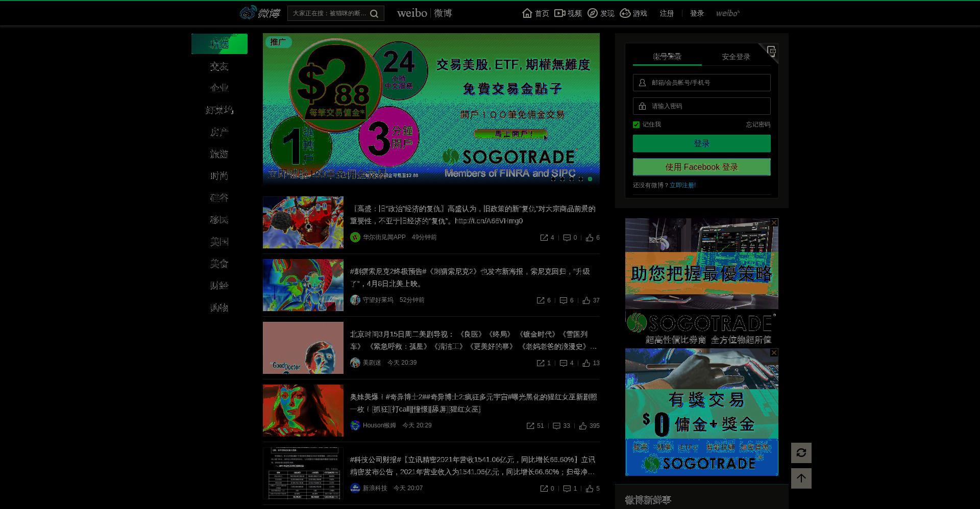This screenshot has height=509, width=980.
Task: Open the 立讯精密 financial report thumbnail
Action: pos(303,473)
